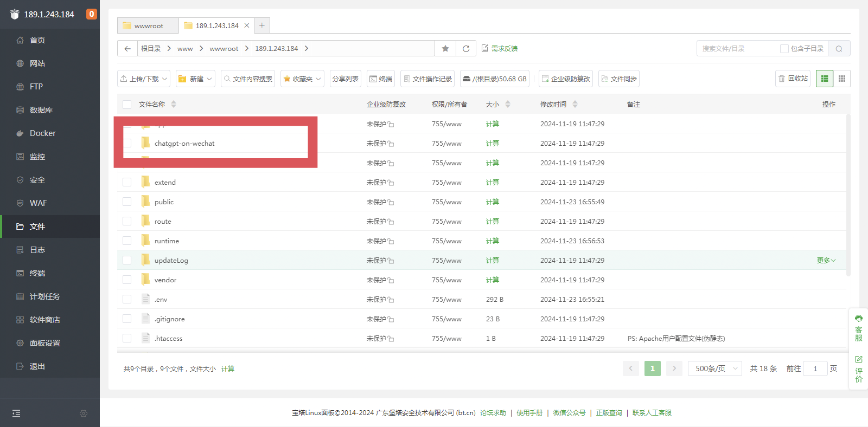Click the 需求反馈 link

point(500,48)
